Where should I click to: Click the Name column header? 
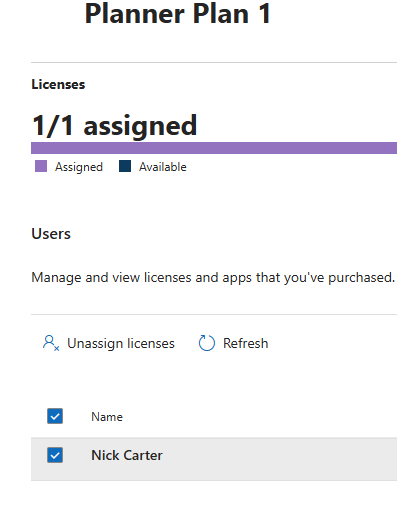pos(107,417)
